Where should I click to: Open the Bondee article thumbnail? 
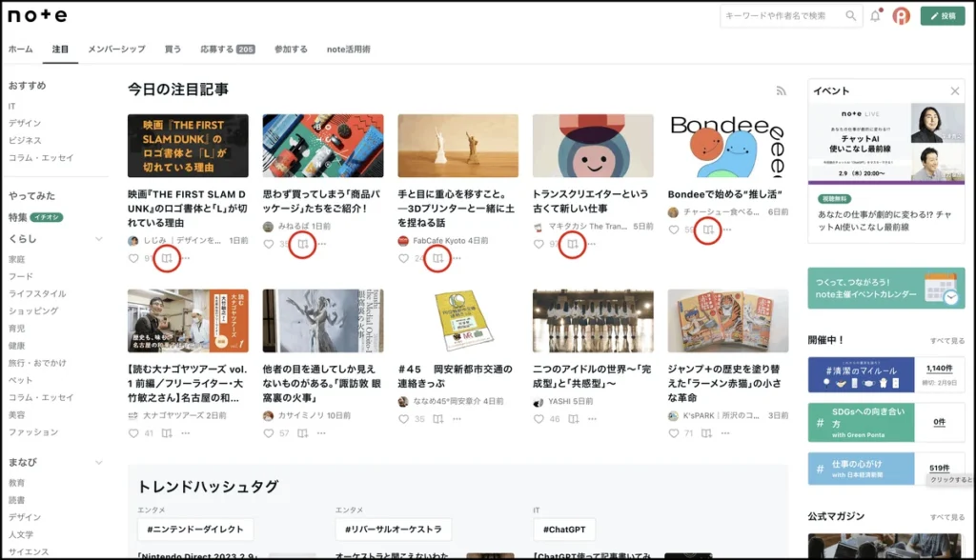[727, 146]
